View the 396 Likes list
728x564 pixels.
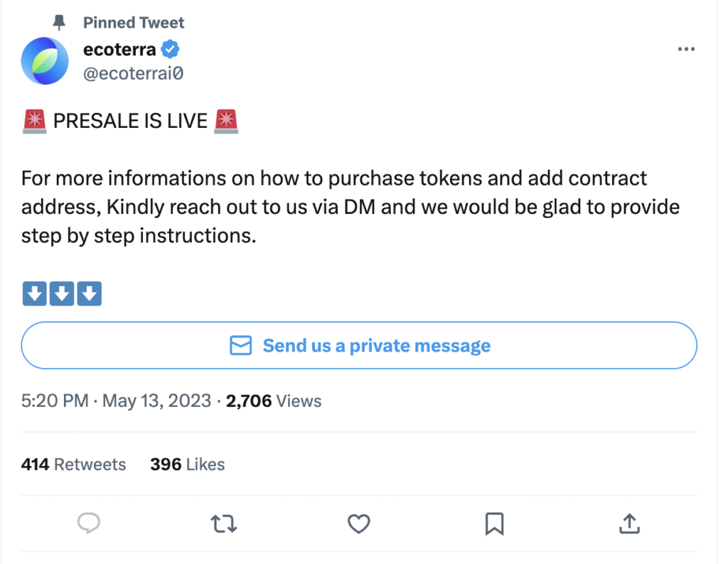coord(188,465)
